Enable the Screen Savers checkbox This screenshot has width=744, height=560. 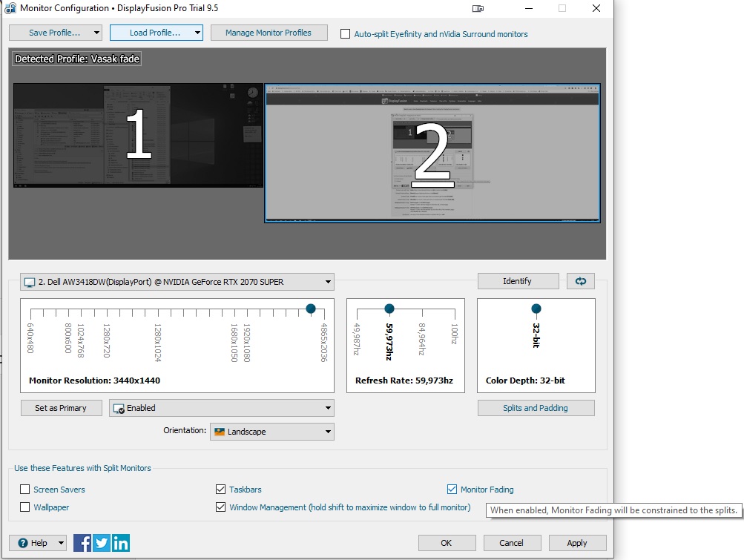25,490
